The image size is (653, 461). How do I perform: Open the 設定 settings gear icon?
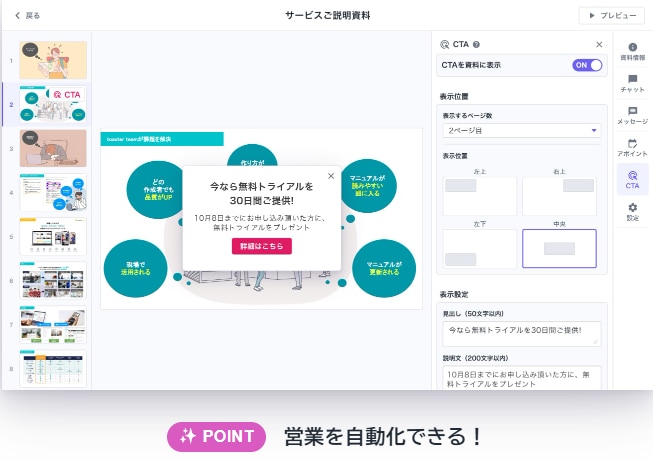tap(632, 211)
